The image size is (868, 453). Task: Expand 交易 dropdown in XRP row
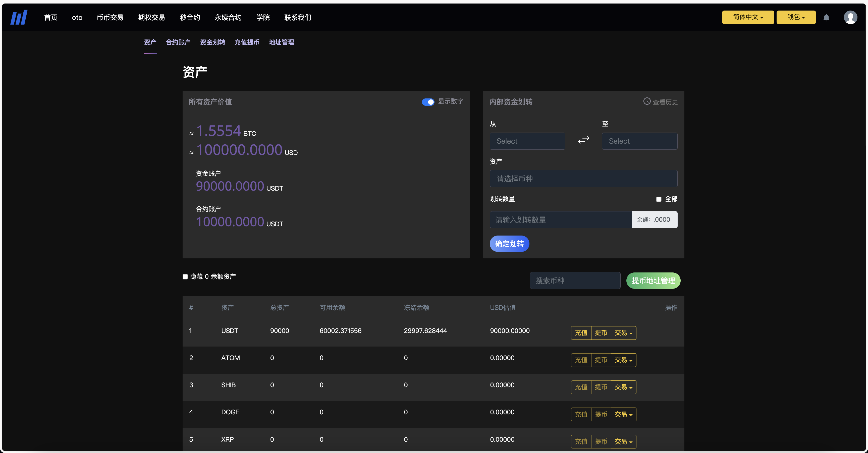(x=623, y=441)
